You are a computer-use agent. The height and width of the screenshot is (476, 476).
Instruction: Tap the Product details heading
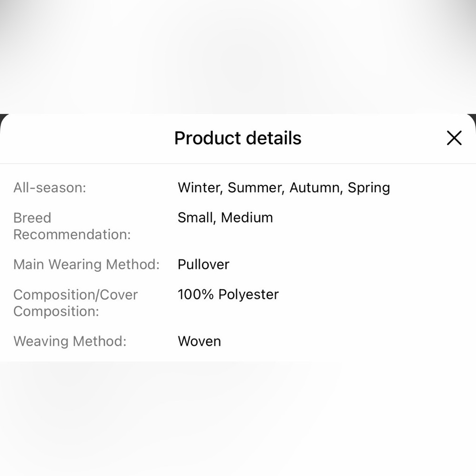238,138
